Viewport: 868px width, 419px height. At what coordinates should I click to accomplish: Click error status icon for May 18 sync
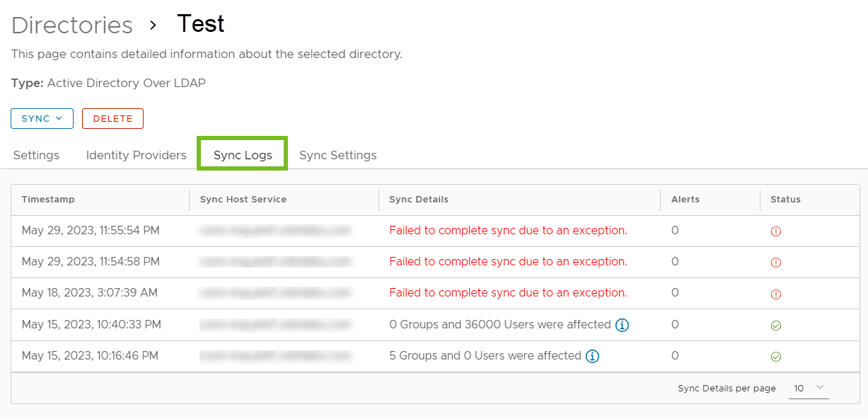coord(775,294)
